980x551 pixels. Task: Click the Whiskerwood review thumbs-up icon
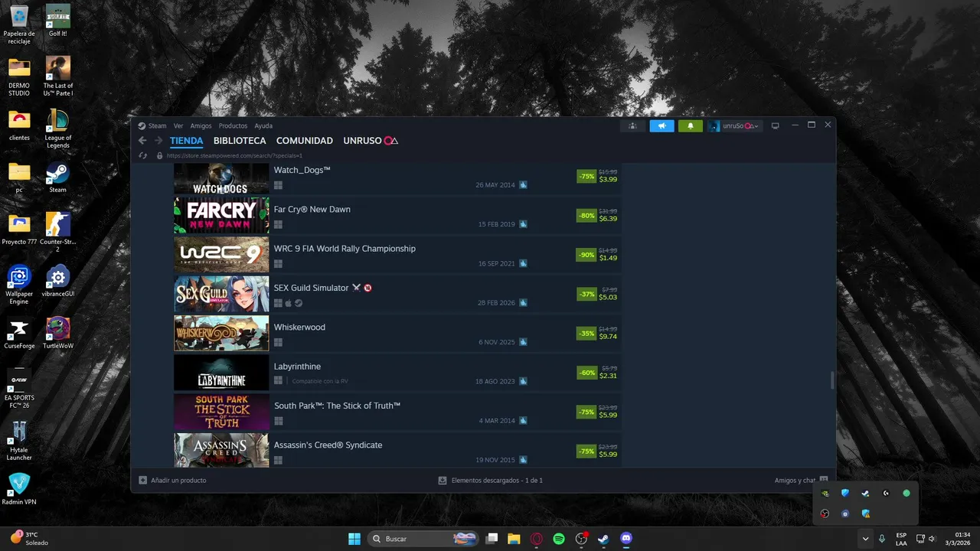pos(523,342)
